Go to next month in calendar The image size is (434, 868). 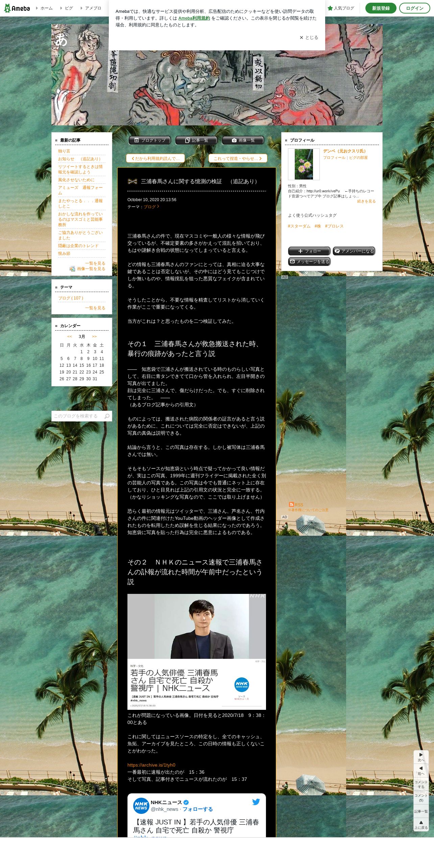[94, 337]
